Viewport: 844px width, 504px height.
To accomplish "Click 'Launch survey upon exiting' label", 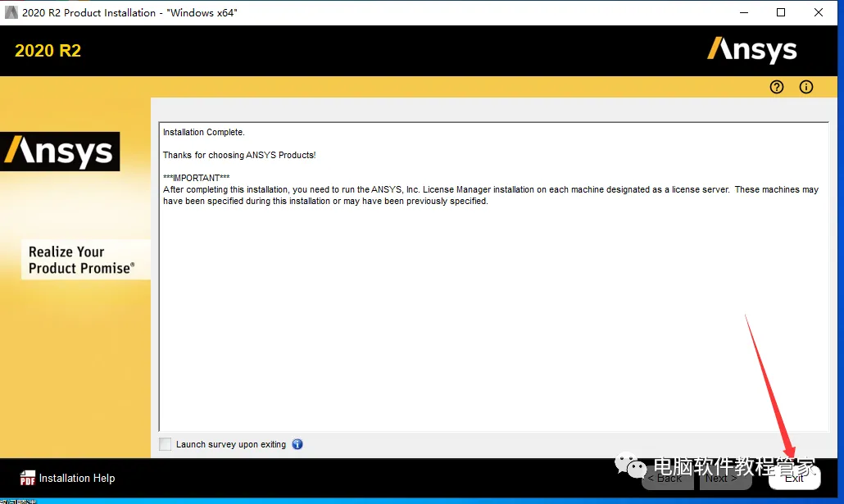I will pyautogui.click(x=231, y=444).
